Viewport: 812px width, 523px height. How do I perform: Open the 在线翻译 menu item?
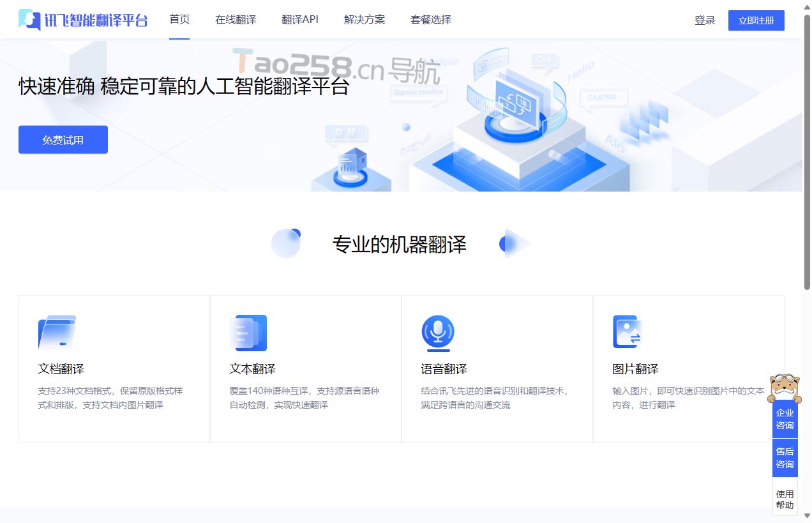pyautogui.click(x=236, y=20)
